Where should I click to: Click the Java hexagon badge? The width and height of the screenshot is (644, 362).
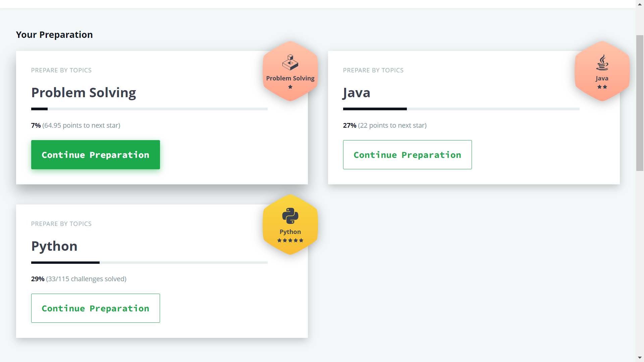[x=602, y=71]
